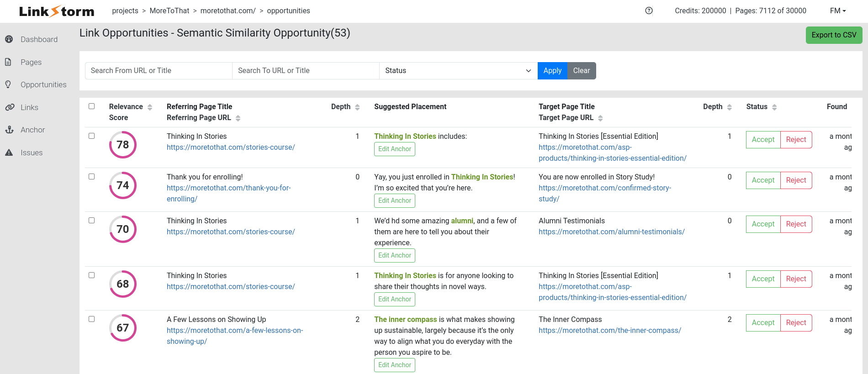Edit Anchor for the 'alumni' placement
Viewport: 868px width, 374px height.
point(395,256)
